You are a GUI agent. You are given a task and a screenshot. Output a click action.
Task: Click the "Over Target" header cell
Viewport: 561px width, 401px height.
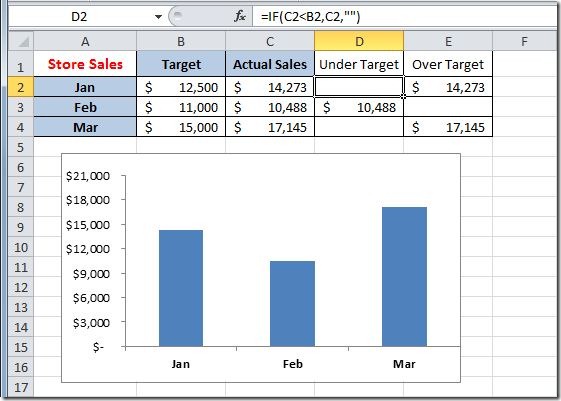tap(448, 64)
